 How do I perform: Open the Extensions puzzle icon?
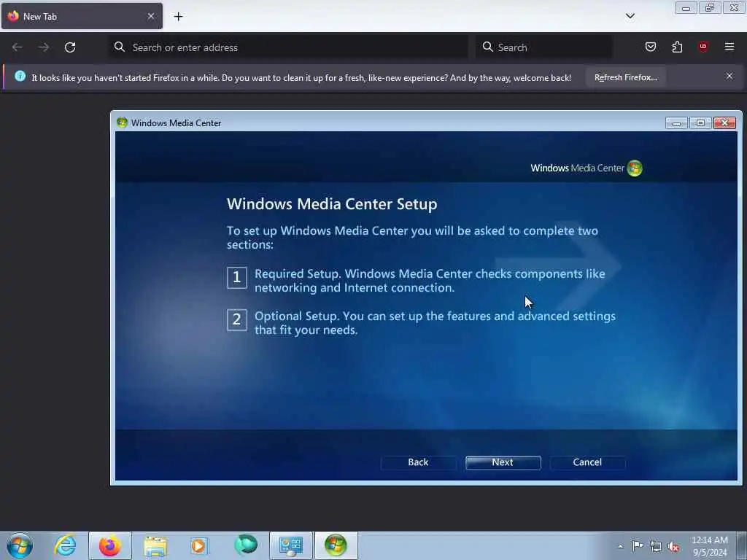click(x=677, y=47)
